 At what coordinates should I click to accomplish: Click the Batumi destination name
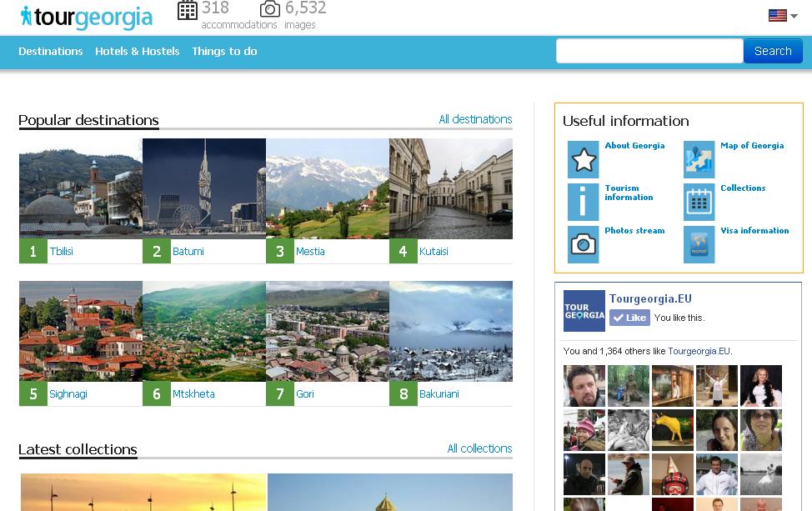click(188, 251)
